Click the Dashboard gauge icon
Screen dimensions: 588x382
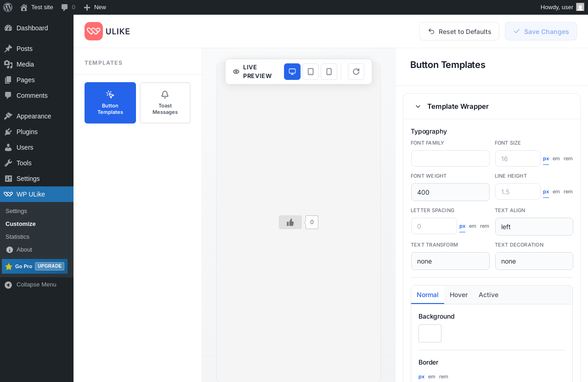(x=8, y=28)
